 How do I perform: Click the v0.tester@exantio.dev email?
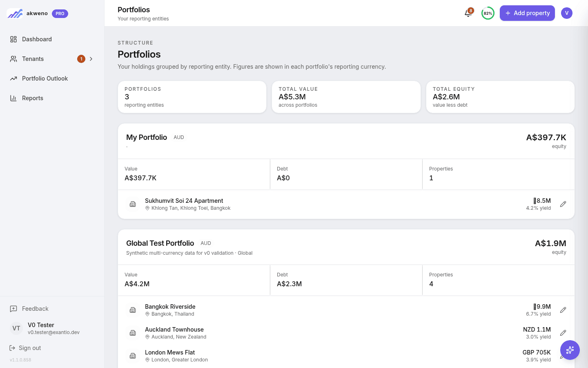pos(53,332)
